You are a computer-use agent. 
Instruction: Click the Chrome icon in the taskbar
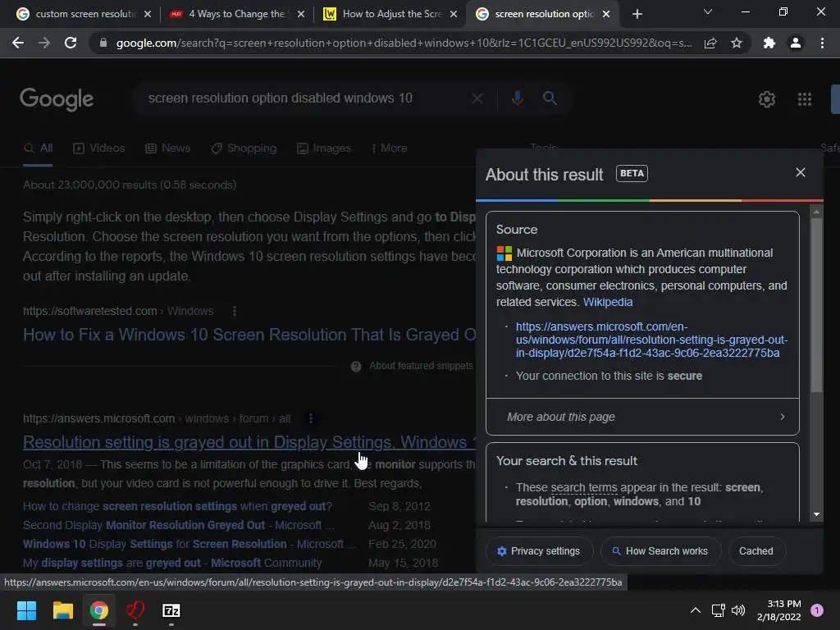(99, 610)
